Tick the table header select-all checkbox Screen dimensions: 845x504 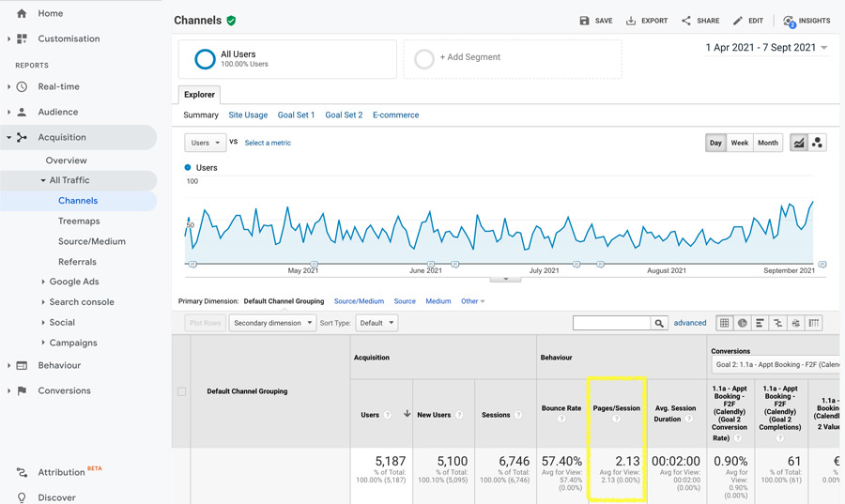pos(182,391)
